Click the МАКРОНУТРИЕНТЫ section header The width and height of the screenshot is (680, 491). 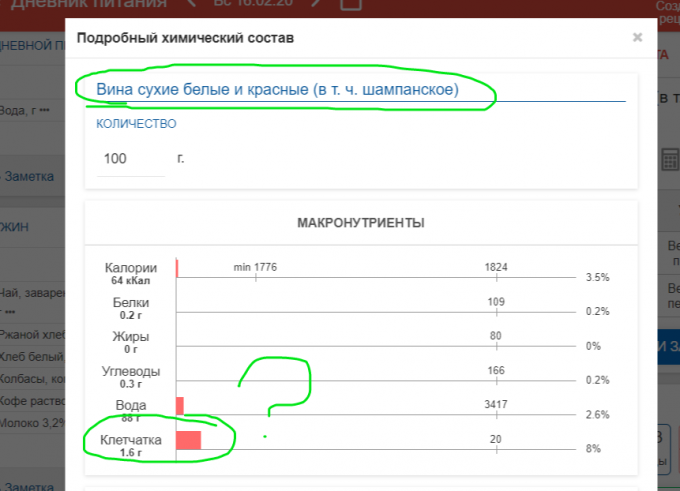[x=360, y=222]
